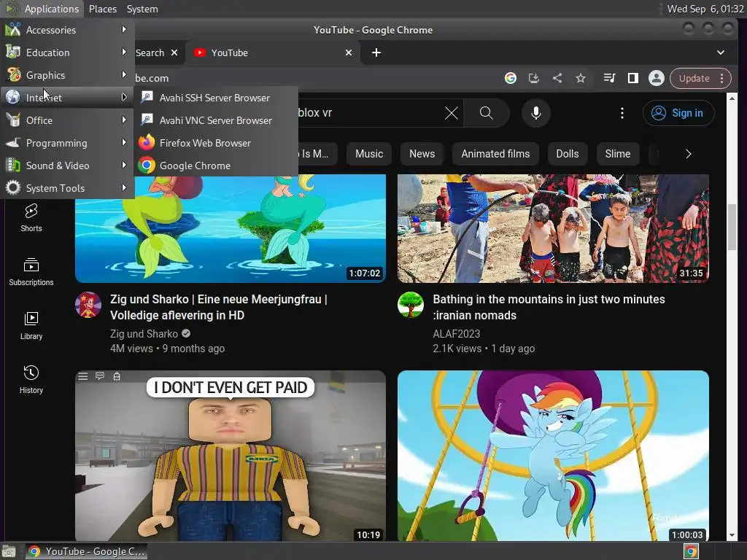Open the Zig und Sharko channel name link
Image resolution: width=747 pixels, height=560 pixels.
point(144,334)
